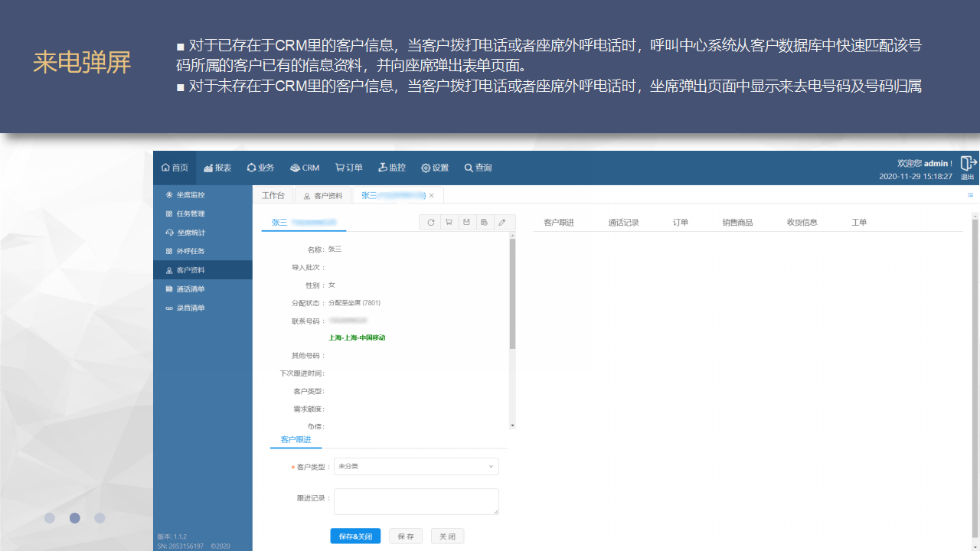
Task: Open the 销售商品 products tab
Action: (x=737, y=223)
